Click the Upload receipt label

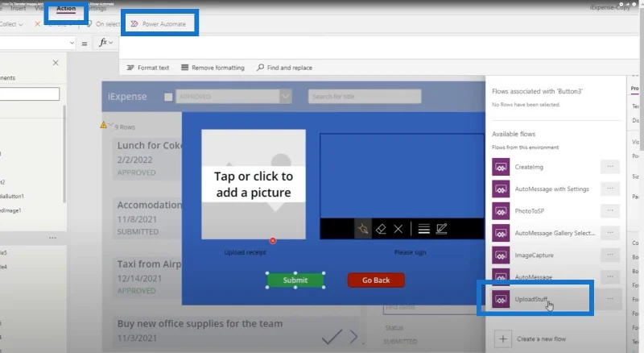[x=246, y=252]
